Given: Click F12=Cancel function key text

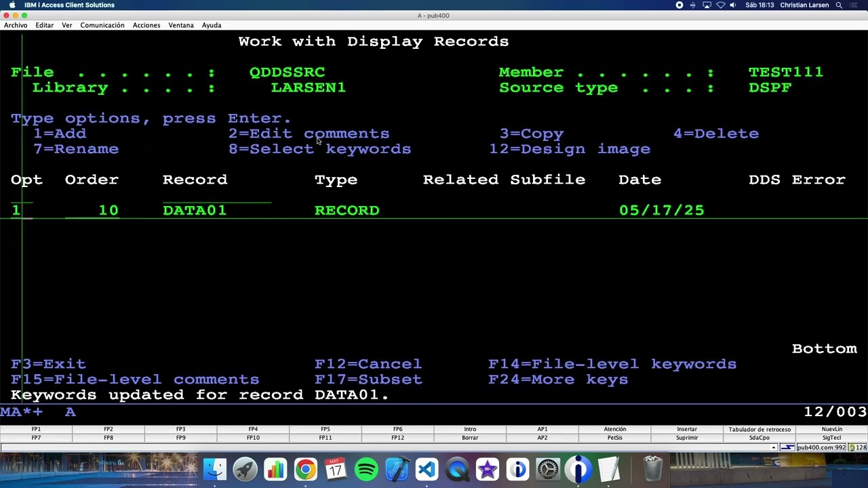Looking at the screenshot, I should pos(368,364).
